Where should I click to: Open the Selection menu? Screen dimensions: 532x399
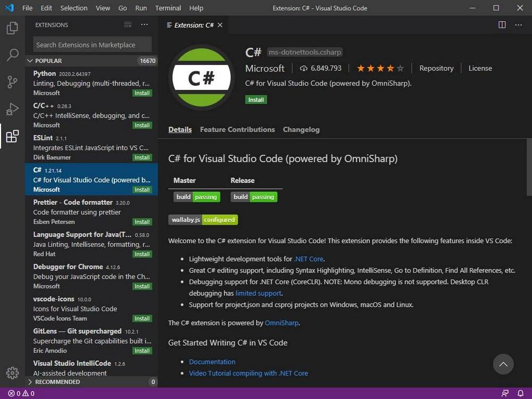(73, 8)
